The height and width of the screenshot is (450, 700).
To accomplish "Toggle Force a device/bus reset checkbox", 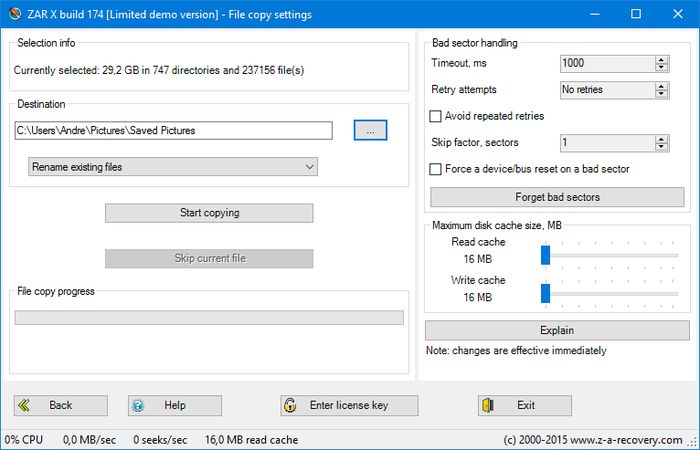I will tap(435, 169).
